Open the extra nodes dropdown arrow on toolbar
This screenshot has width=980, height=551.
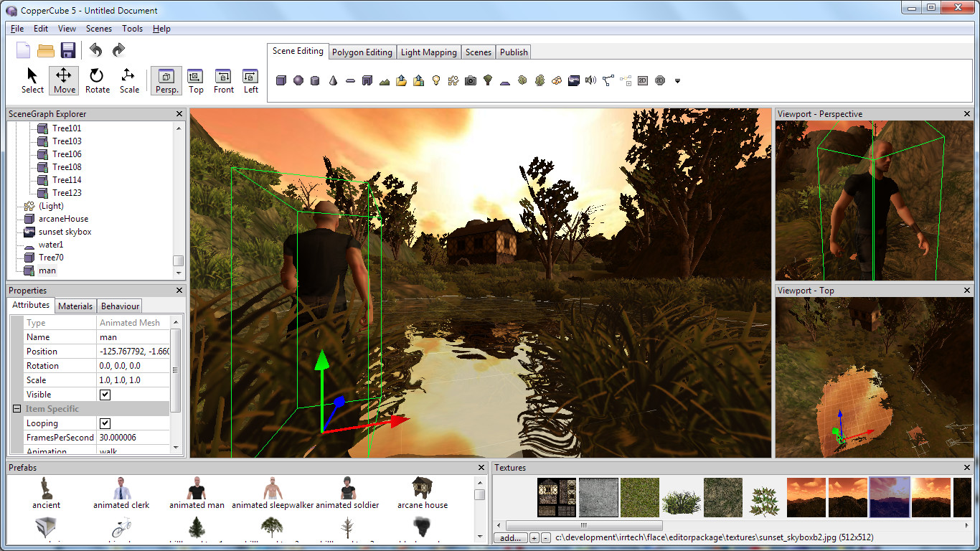pos(677,81)
